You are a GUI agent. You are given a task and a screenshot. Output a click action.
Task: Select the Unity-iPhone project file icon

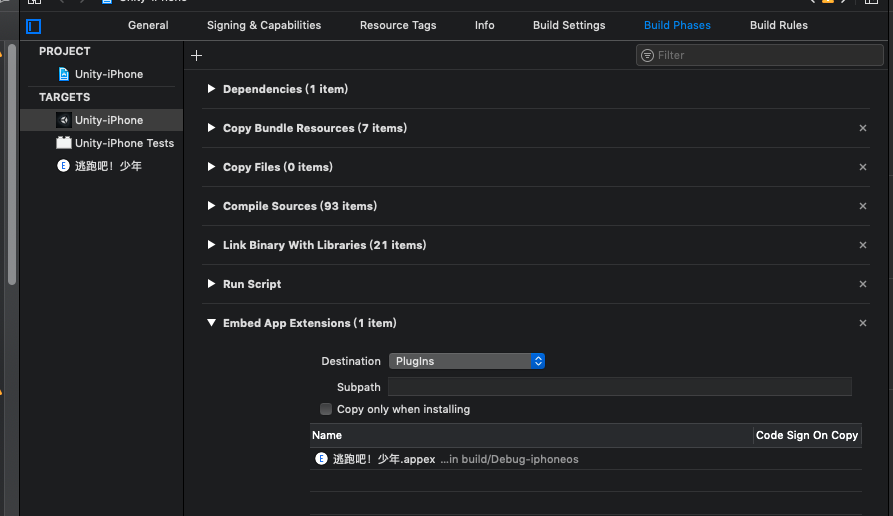pos(64,74)
